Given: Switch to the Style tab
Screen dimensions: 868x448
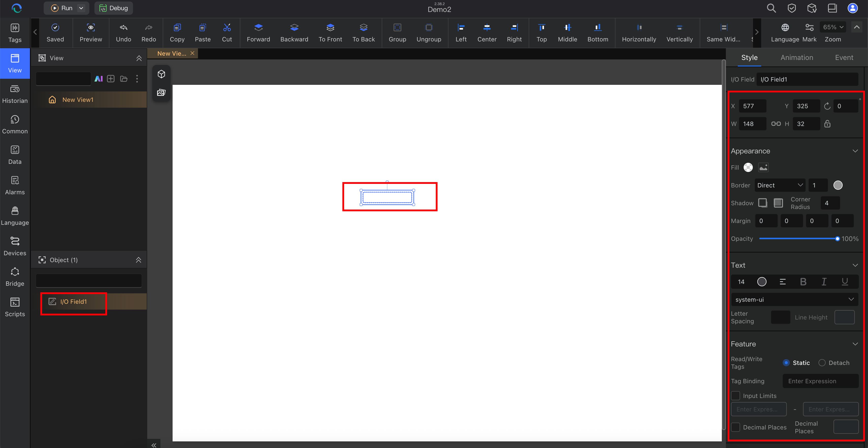Looking at the screenshot, I should click(x=749, y=58).
